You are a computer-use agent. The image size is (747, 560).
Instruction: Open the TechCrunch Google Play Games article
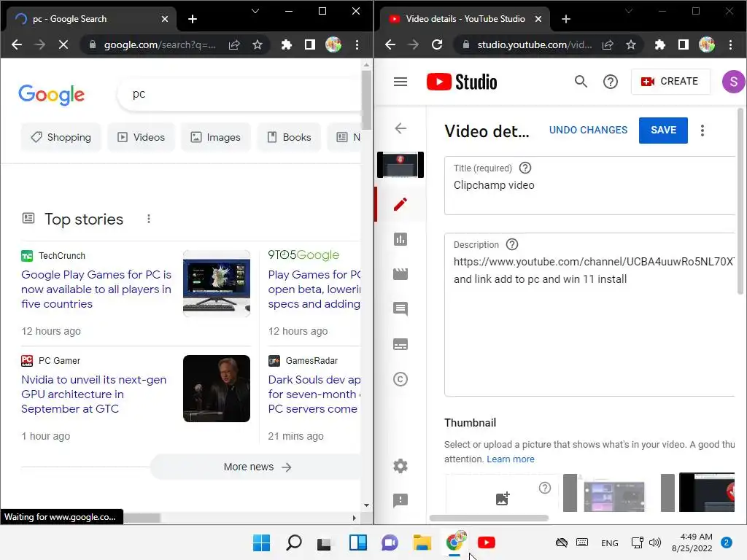point(96,289)
